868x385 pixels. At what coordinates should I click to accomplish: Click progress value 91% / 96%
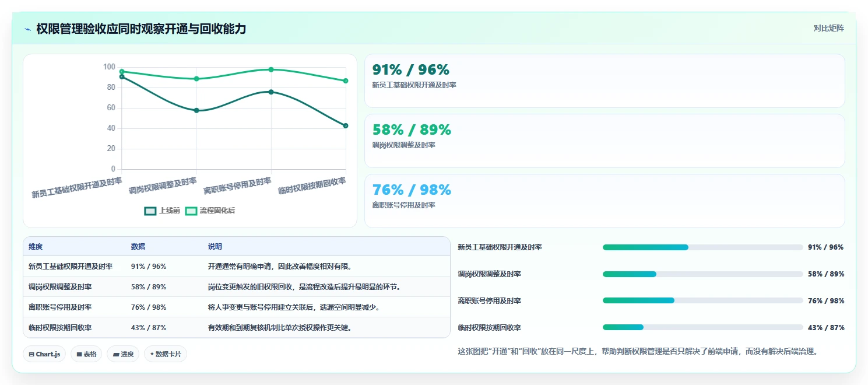tap(826, 247)
